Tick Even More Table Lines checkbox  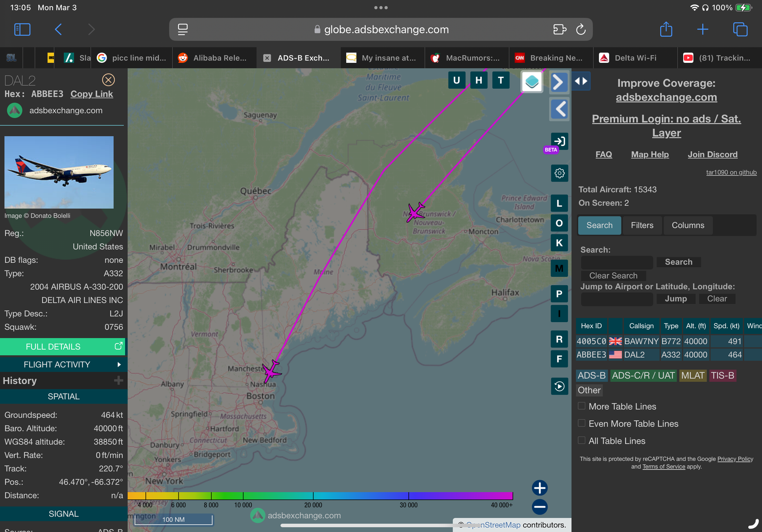click(x=581, y=423)
